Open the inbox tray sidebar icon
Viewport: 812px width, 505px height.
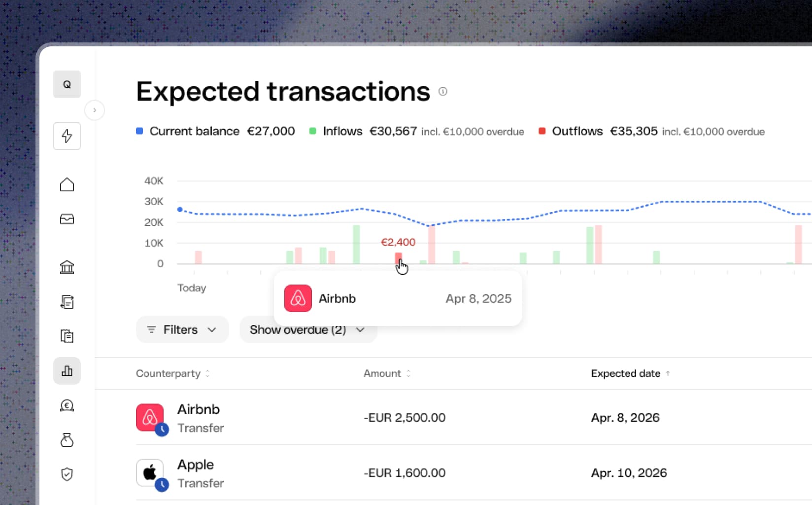tap(67, 219)
